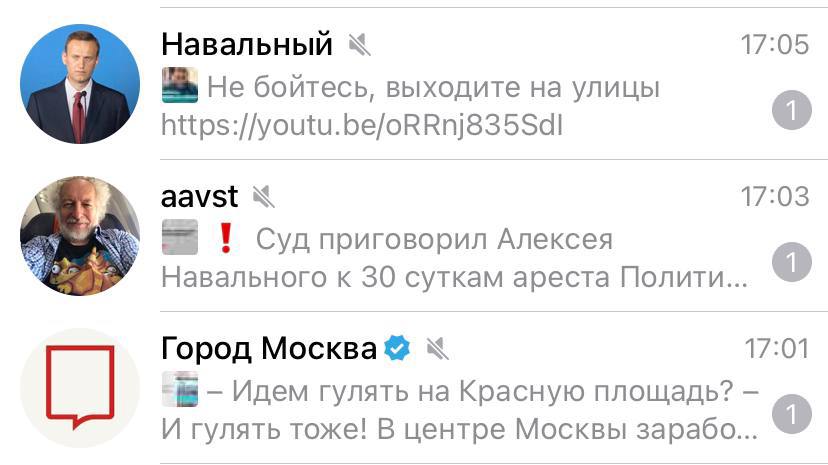The height and width of the screenshot is (465, 828).
Task: Tap the unread badge on Навальный chat
Action: pyautogui.click(x=792, y=110)
